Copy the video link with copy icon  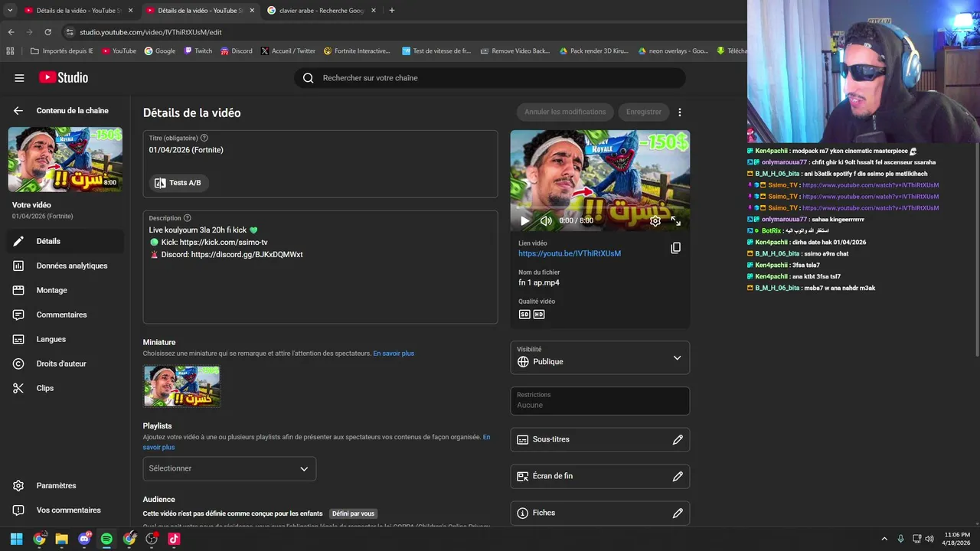point(675,248)
